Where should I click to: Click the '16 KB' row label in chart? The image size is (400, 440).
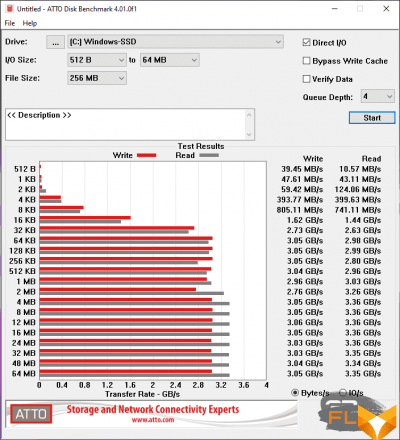25,220
